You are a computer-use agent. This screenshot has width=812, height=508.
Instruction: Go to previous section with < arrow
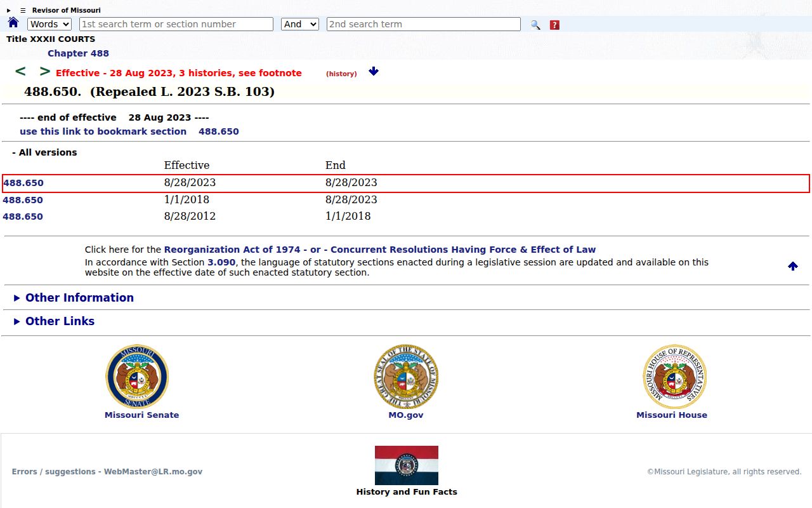click(20, 71)
